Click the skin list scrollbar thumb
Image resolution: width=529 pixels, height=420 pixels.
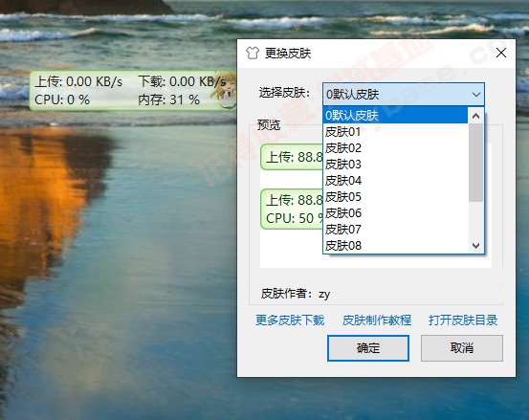[x=475, y=163]
